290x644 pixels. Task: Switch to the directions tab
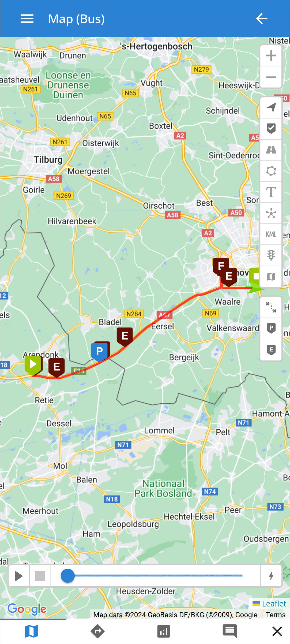click(98, 631)
